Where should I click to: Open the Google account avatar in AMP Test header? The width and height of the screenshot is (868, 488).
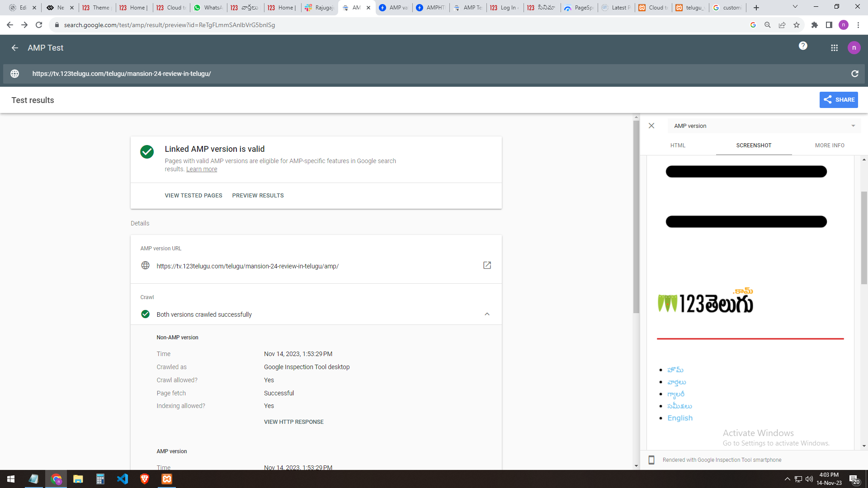854,47
